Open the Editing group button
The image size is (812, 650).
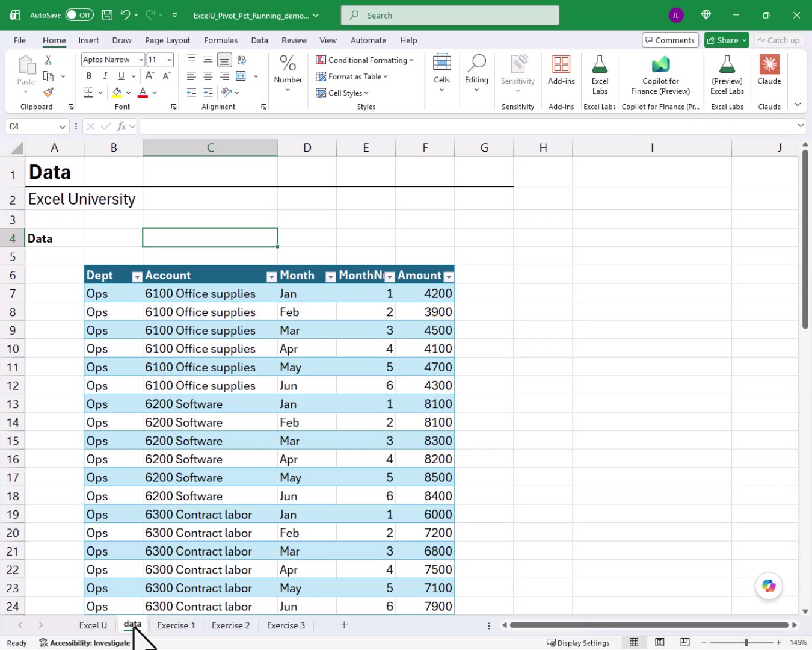click(x=476, y=72)
